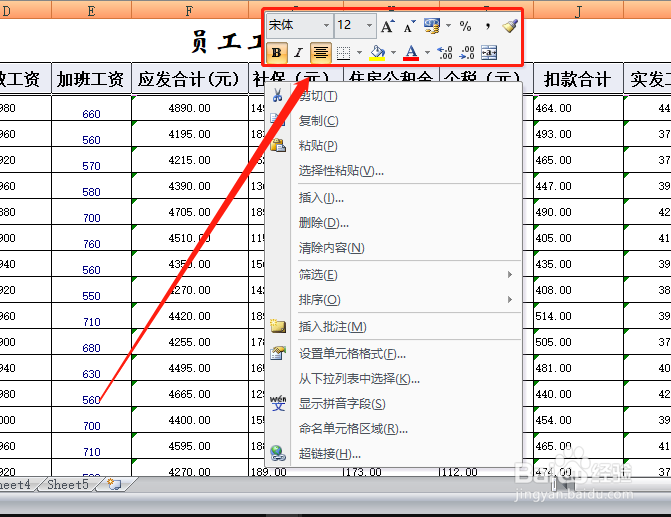
Task: Apply percent style format
Action: pyautogui.click(x=465, y=26)
